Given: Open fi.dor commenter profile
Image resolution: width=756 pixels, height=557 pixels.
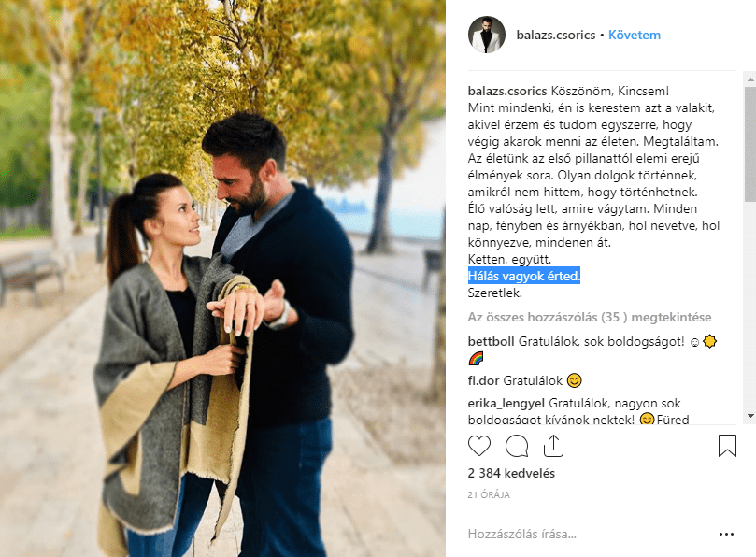Looking at the screenshot, I should click(483, 380).
